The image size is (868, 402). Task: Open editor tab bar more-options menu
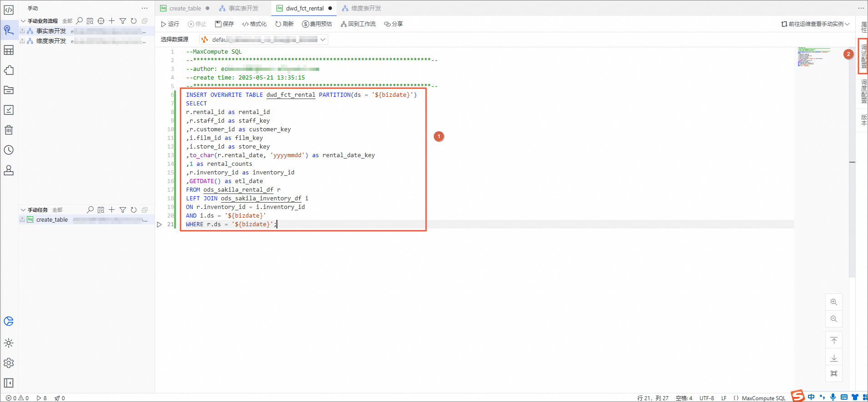pos(861,8)
